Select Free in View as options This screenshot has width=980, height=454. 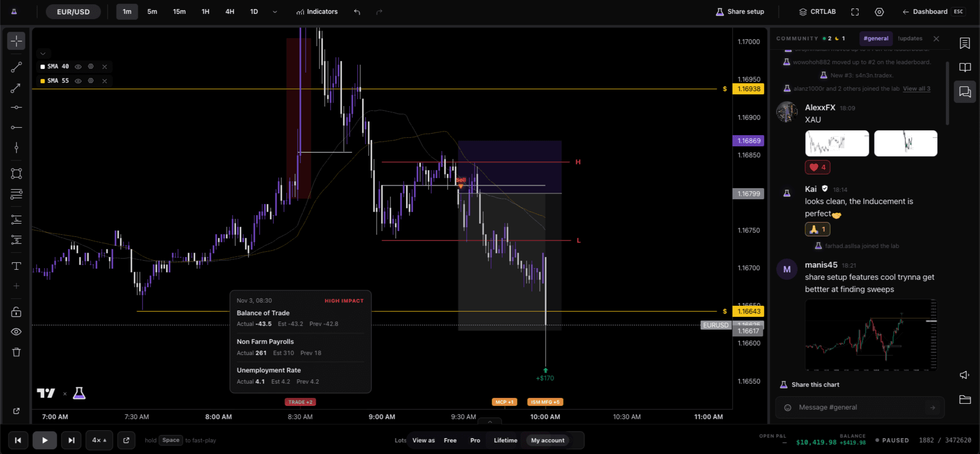point(450,440)
